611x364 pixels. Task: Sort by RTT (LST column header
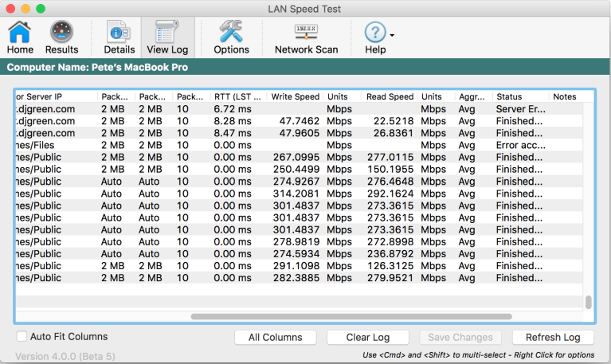pyautogui.click(x=237, y=96)
